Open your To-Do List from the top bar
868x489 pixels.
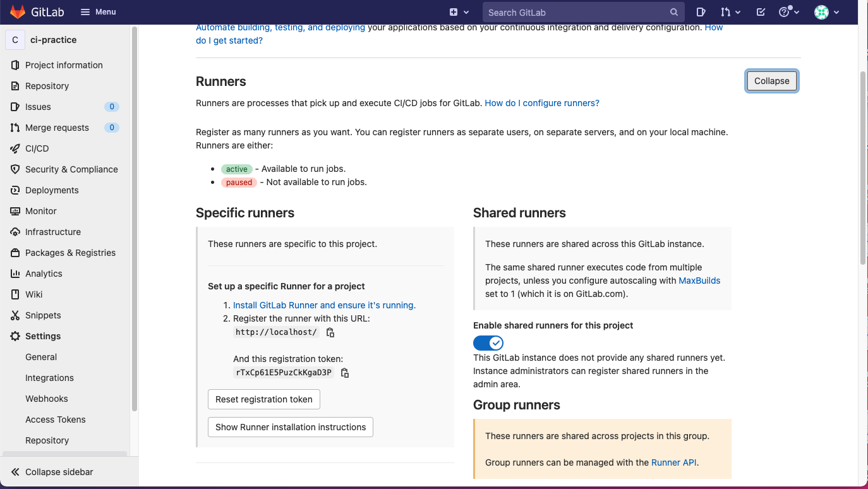tap(761, 12)
